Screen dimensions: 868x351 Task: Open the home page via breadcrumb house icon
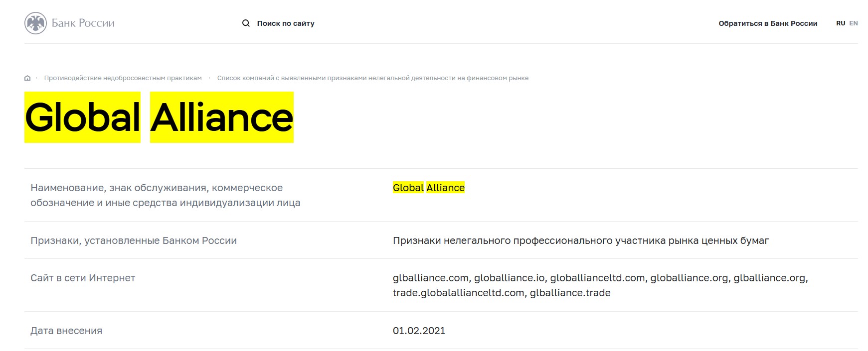tap(27, 78)
